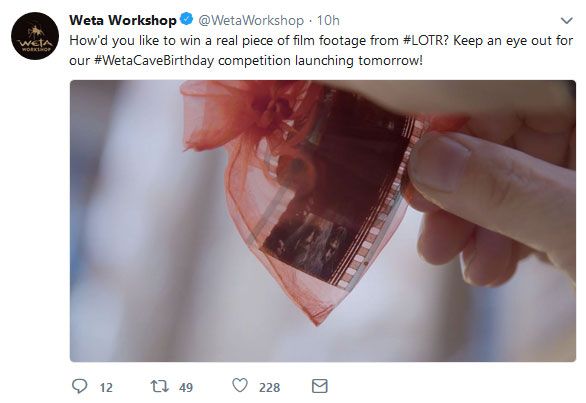Click the Weta Workshop display name
Image resolution: width=586 pixels, height=403 pixels.
[x=123, y=20]
